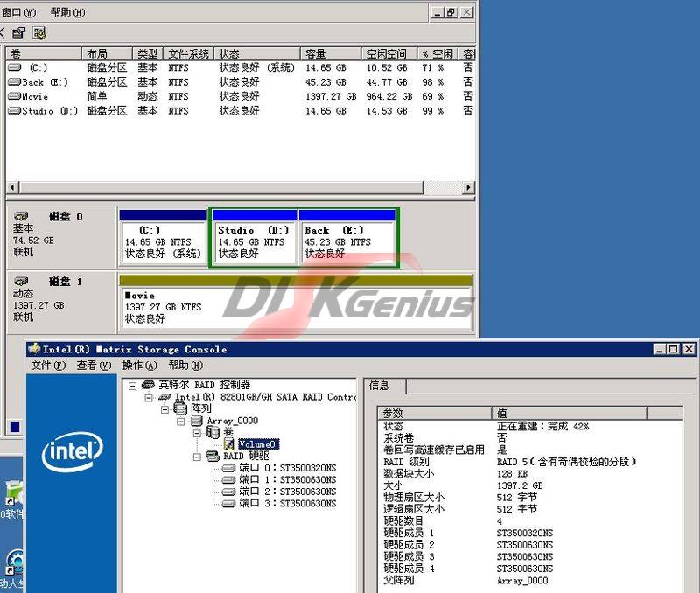Click the '964.22 GB' free space cell
The height and width of the screenshot is (593, 700).
tap(389, 96)
